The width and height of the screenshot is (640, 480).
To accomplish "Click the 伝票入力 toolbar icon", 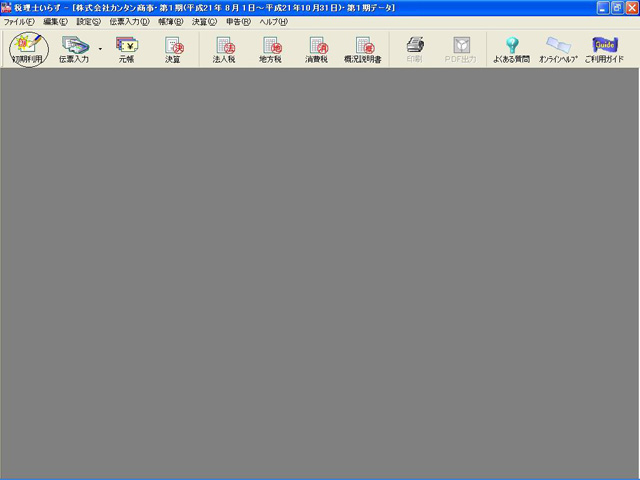I will click(74, 47).
